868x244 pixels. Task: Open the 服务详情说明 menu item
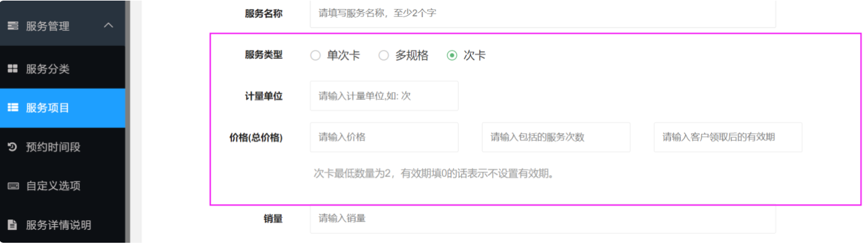point(63,225)
